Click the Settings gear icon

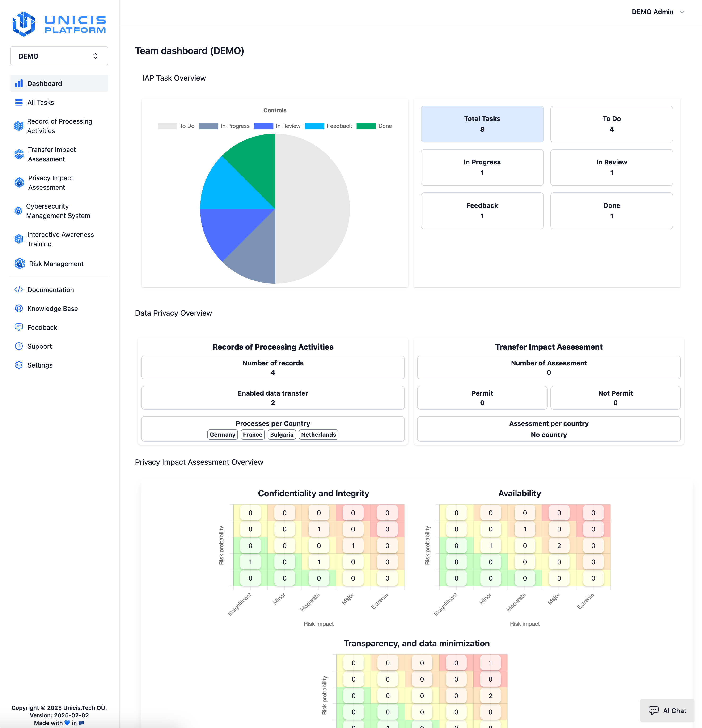coord(19,365)
